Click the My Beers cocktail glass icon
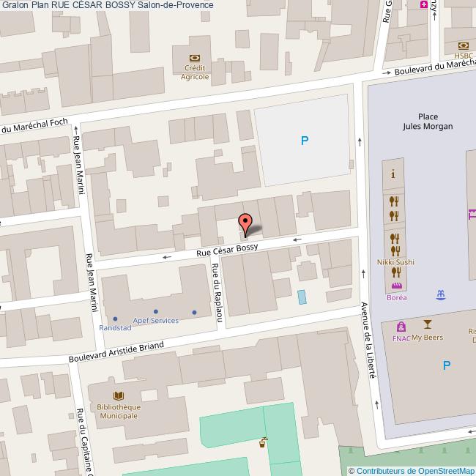This screenshot has height=476, width=476. [428, 324]
